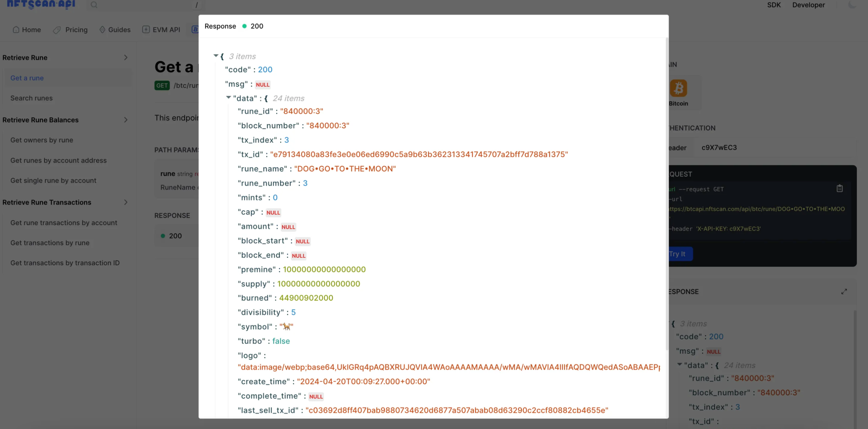Open the EVM API nav item
Viewport: 868px width, 429px height.
click(x=161, y=30)
